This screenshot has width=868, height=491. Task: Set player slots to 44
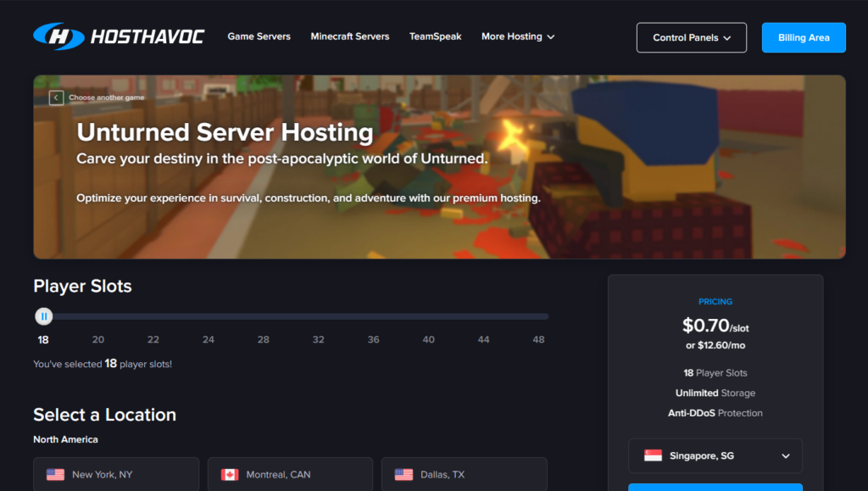(484, 339)
